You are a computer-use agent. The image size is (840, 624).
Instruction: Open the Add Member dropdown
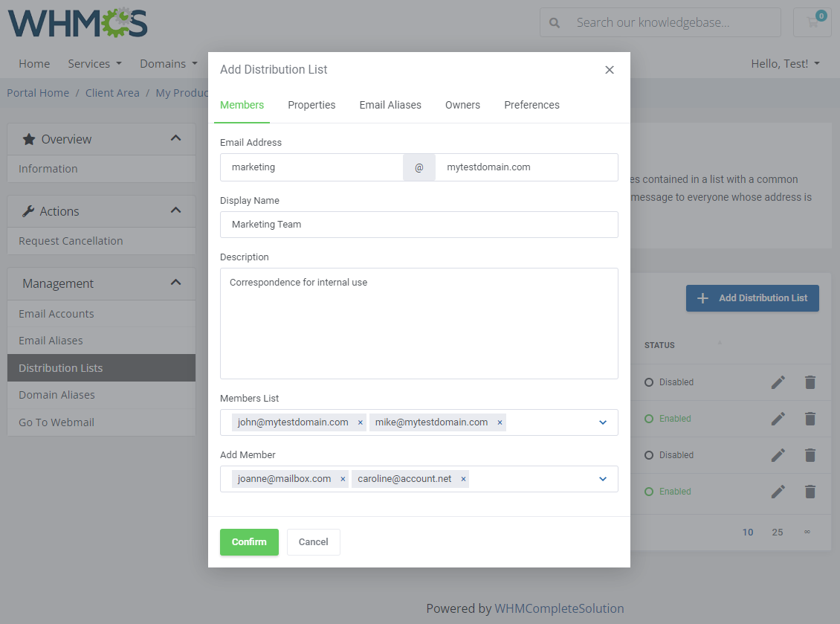click(603, 479)
